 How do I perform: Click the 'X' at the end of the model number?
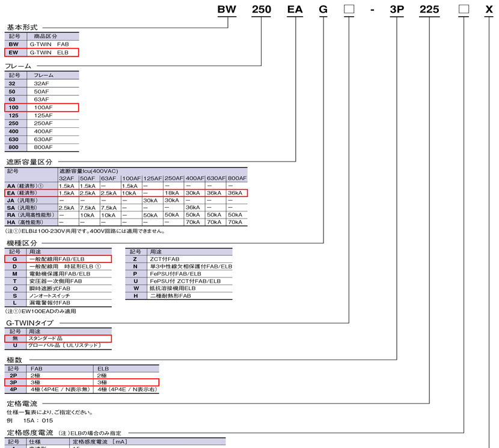tap(489, 10)
